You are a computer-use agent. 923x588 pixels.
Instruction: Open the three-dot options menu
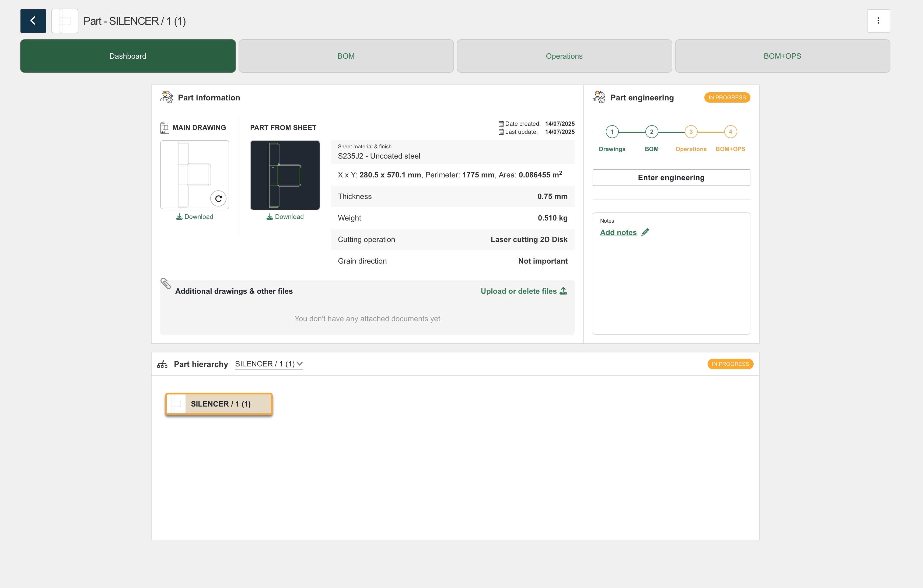[x=878, y=21]
